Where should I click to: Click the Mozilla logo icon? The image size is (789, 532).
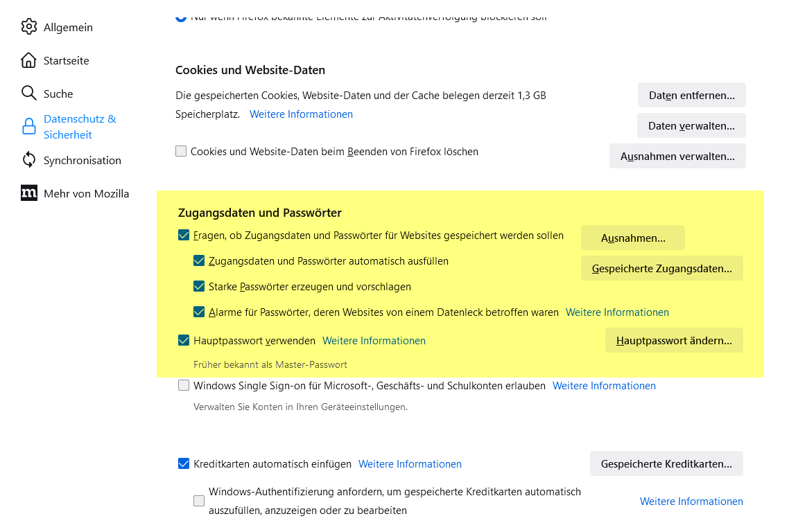click(x=28, y=193)
